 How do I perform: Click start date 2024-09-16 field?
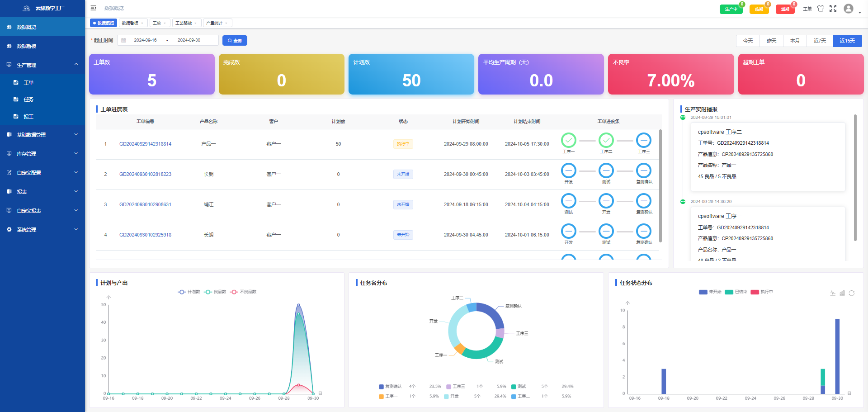[x=145, y=40]
